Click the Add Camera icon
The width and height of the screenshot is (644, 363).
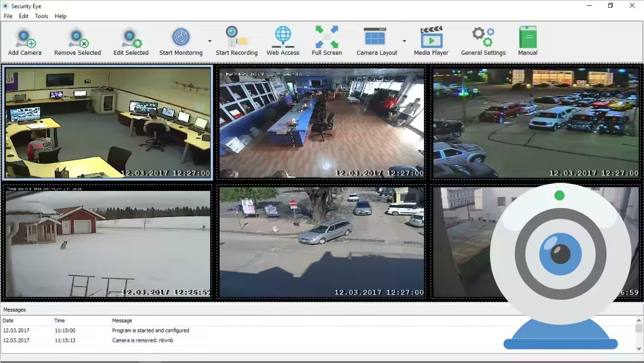click(x=25, y=38)
